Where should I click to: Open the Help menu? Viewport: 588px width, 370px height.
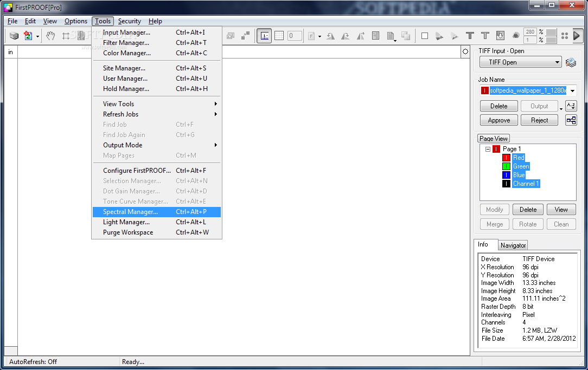click(x=155, y=21)
